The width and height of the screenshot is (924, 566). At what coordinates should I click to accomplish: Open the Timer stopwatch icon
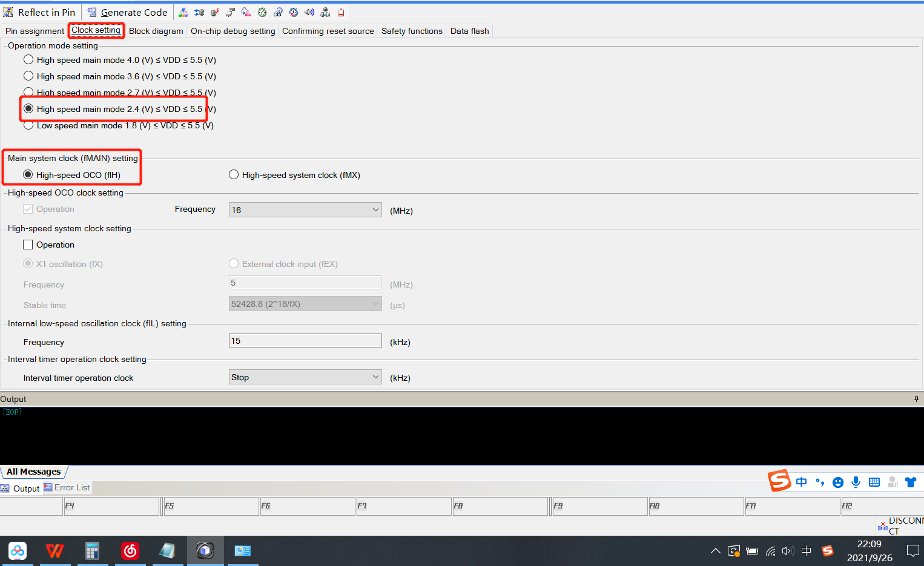pyautogui.click(x=262, y=12)
